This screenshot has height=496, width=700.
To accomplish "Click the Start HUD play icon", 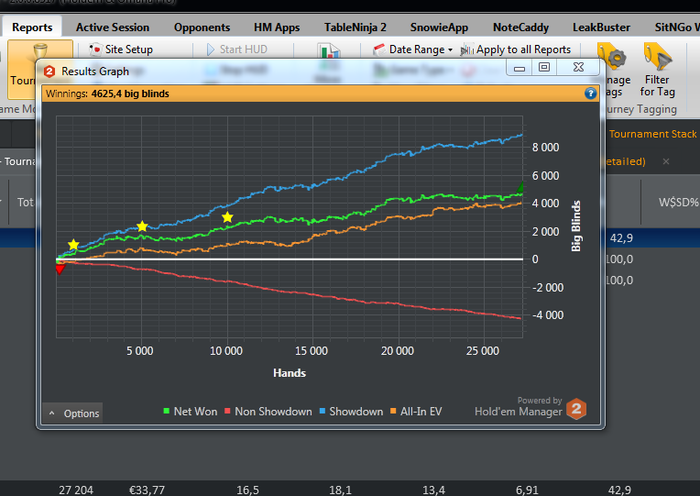I will [210, 49].
